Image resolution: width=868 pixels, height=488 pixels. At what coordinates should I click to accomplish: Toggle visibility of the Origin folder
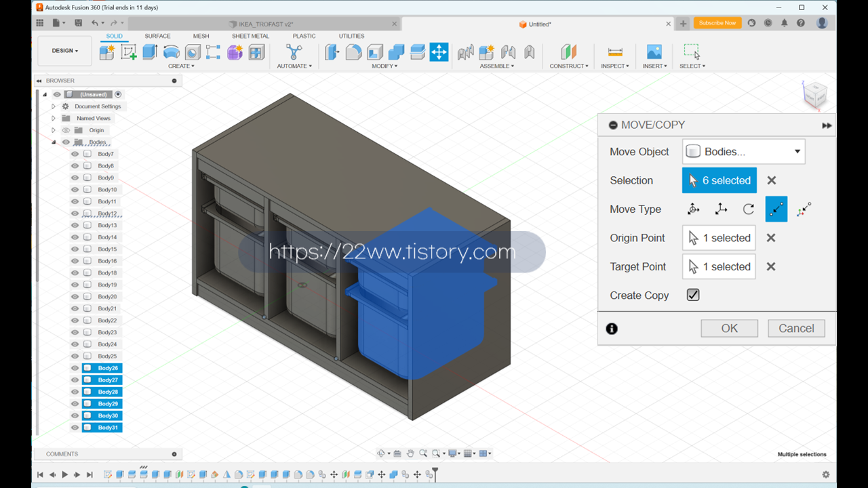pyautogui.click(x=66, y=130)
